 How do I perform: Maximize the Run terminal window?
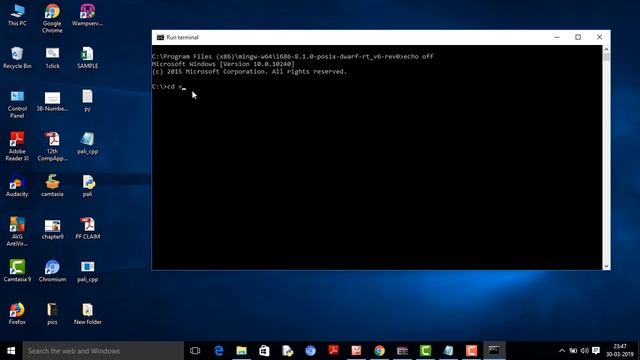(x=578, y=37)
